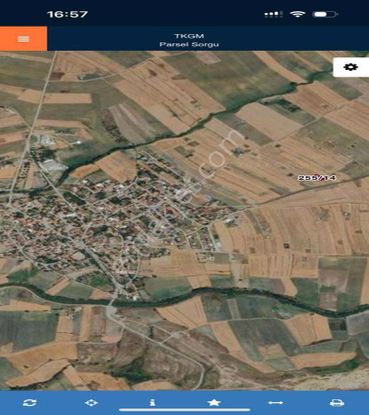Tap the refresh arrows icon
Viewport: 369px width, 415px height.
30,403
